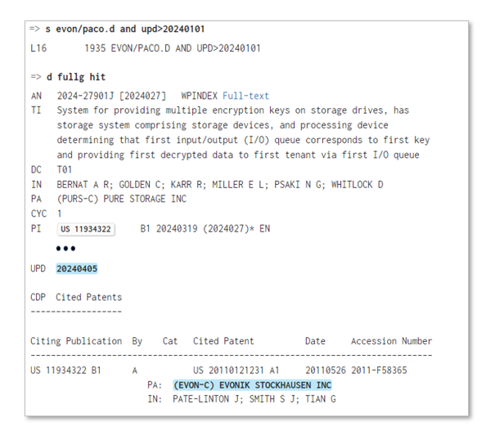Click cited accession number 2011-F58365
This screenshot has height=445, width=504.
[379, 371]
